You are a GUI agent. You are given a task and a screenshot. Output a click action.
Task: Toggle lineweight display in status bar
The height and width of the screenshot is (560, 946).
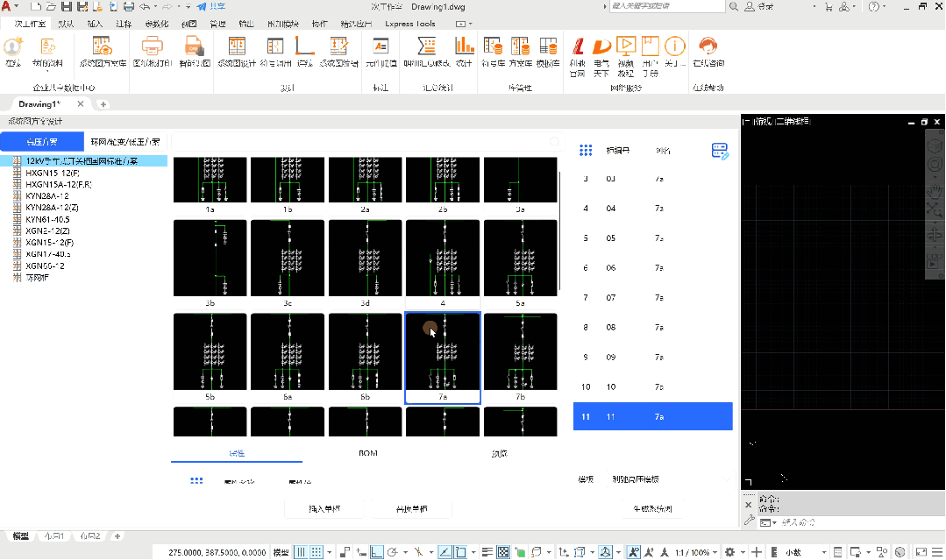click(487, 552)
